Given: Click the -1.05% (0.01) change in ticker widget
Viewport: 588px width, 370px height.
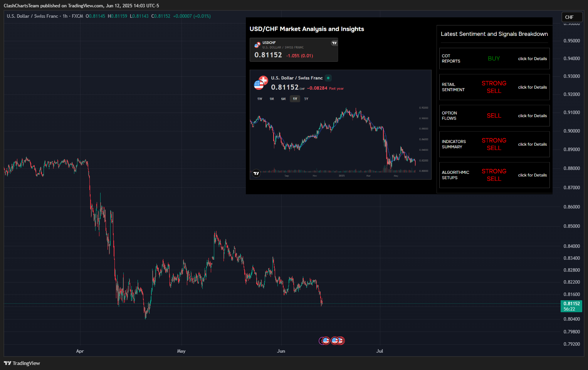Looking at the screenshot, I should (x=300, y=56).
